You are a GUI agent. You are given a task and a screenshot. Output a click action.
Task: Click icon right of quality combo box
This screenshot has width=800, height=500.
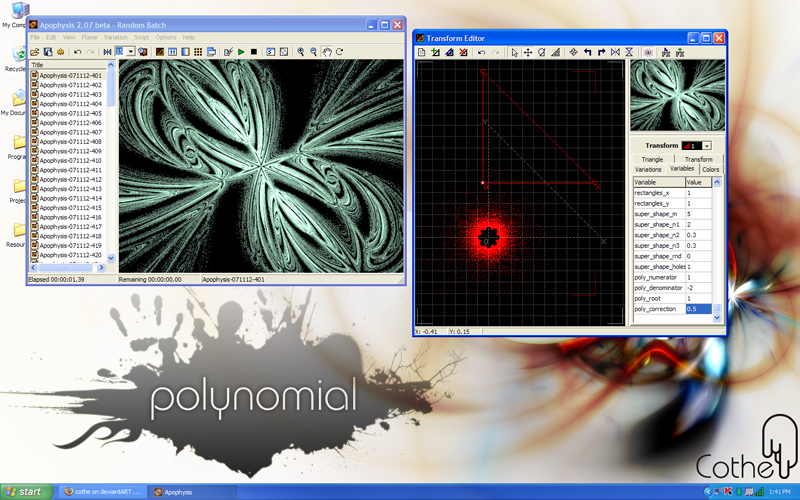(x=143, y=52)
